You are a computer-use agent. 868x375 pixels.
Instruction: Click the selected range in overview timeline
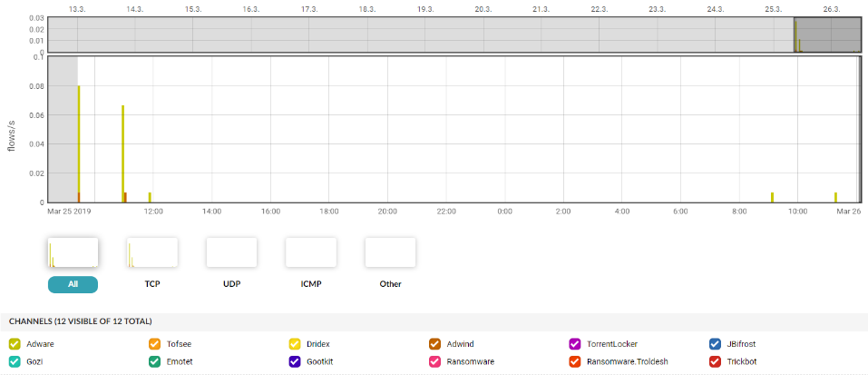tap(827, 35)
